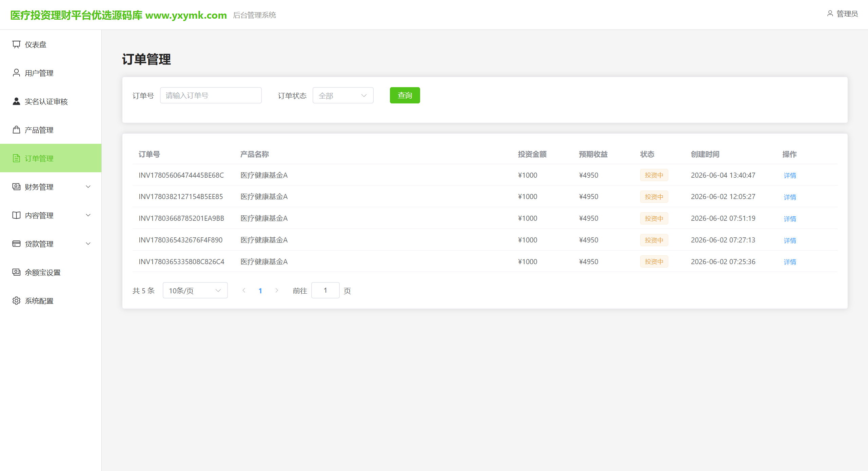Click the 订单号 search input field
Screen dimensions: 868x471
pos(211,96)
